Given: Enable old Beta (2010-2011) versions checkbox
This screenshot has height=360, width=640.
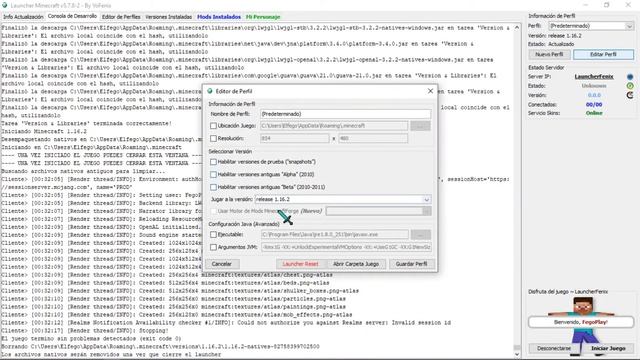Looking at the screenshot, I should [213, 187].
